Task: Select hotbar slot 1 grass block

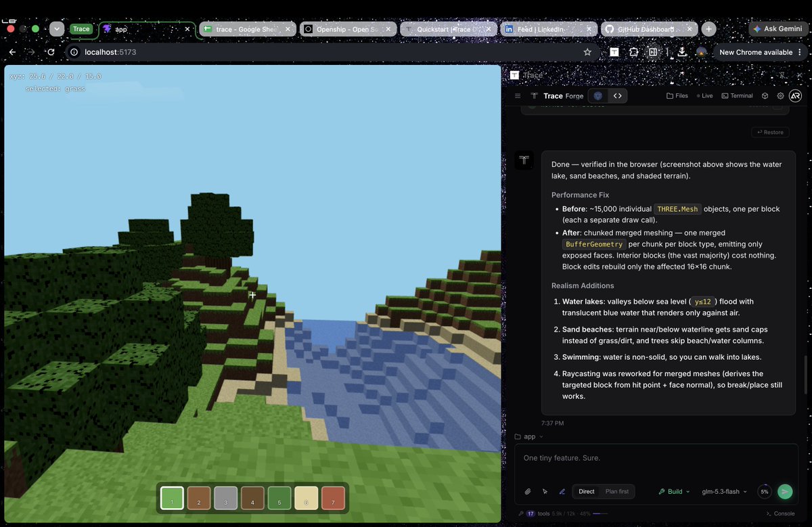Action: point(172,498)
